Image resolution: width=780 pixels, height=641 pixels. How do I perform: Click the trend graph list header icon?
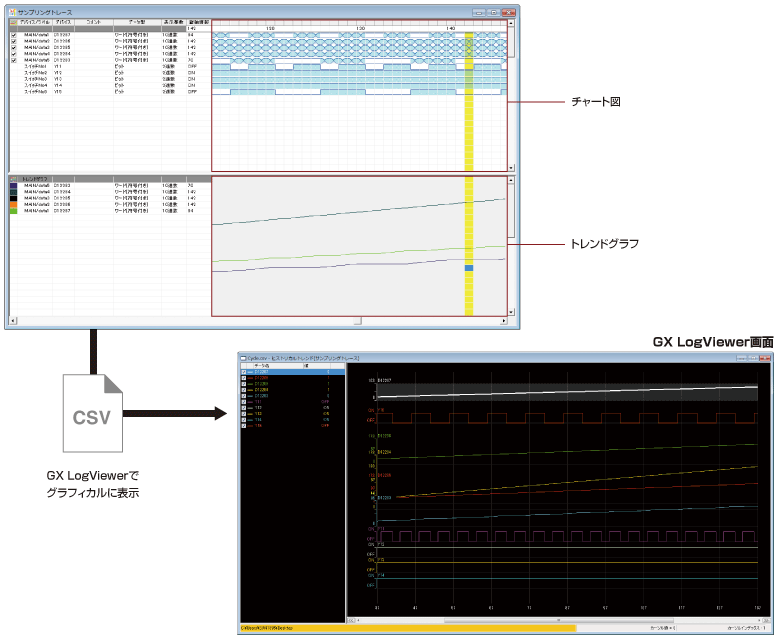[13, 179]
